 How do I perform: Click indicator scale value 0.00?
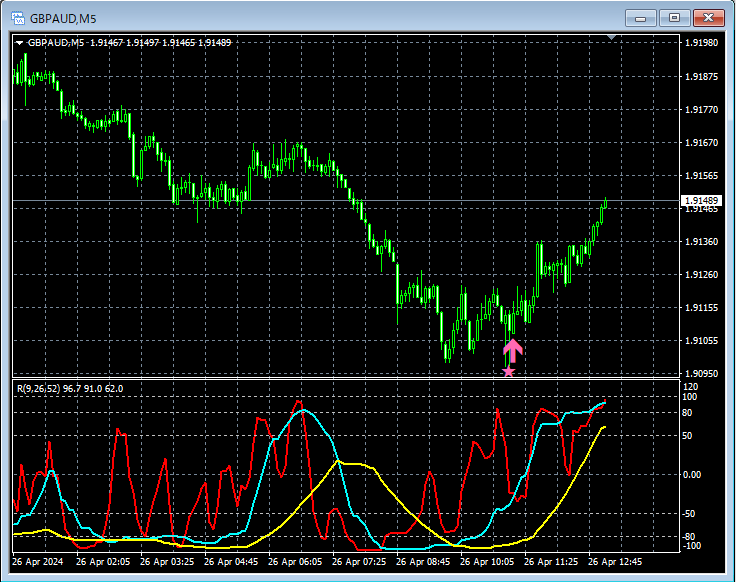point(692,475)
